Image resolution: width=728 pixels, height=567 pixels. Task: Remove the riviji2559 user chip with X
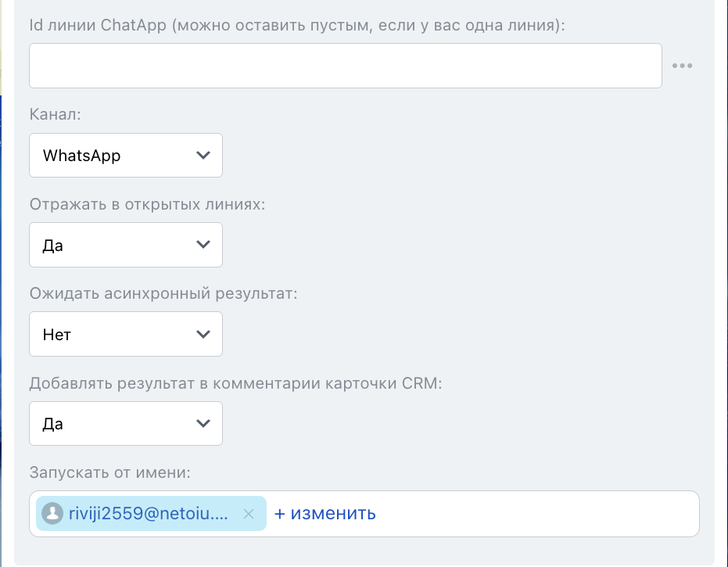pyautogui.click(x=249, y=514)
